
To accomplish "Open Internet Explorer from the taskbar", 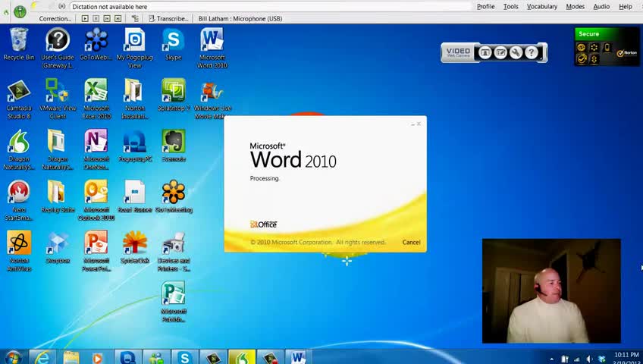I will point(42,357).
